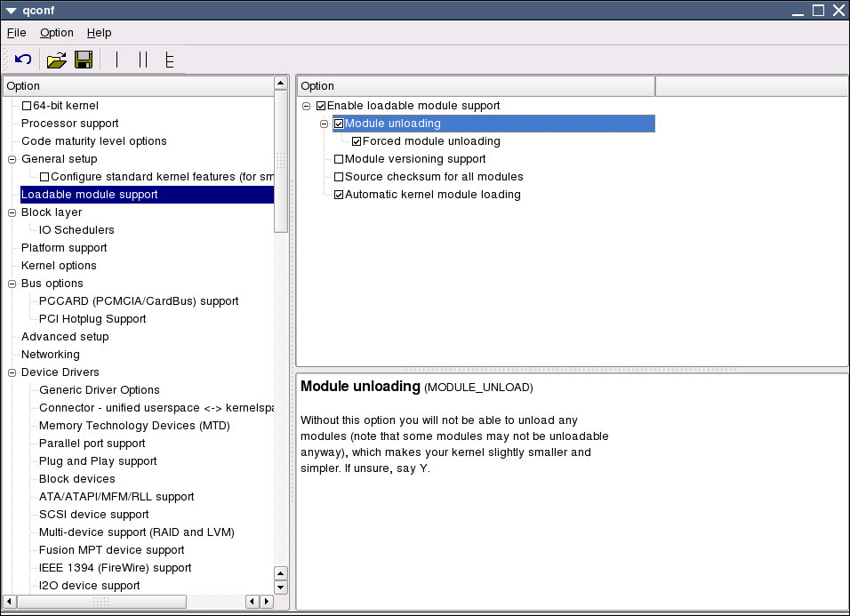This screenshot has height=616, width=850.
Task: Uncheck the Module unloading checkbox
Action: pyautogui.click(x=339, y=124)
